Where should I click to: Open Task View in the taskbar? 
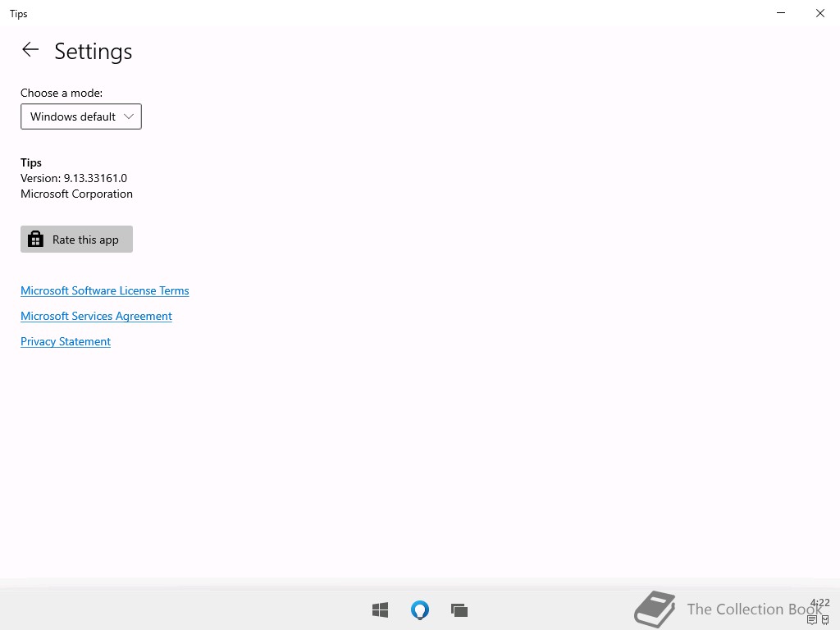point(459,609)
